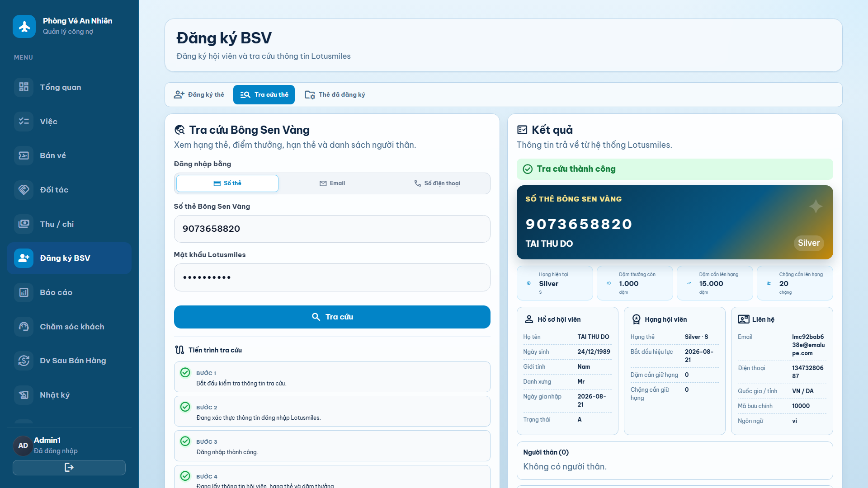Open Báo cáo menu item
Image resolution: width=868 pixels, height=488 pixels.
69,292
